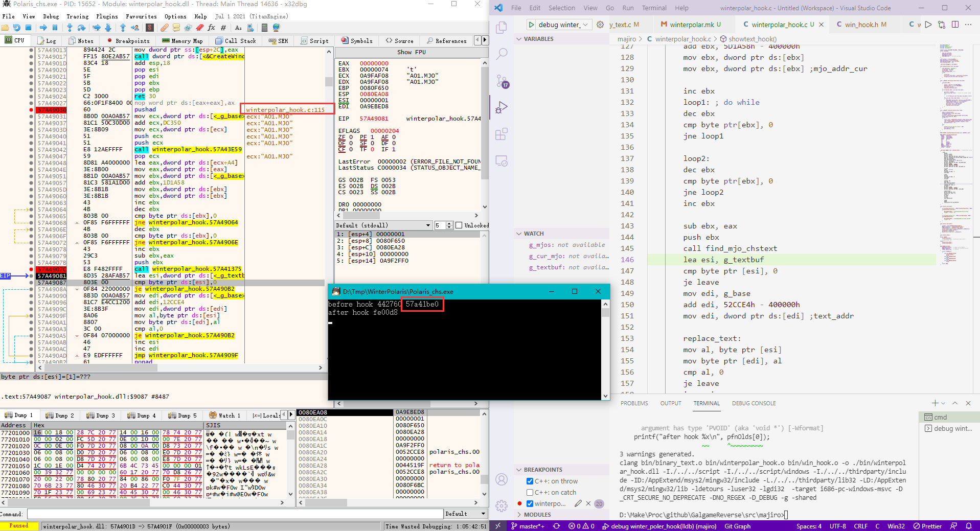
Task: Open VS Code Search from activity bar
Action: pyautogui.click(x=502, y=54)
